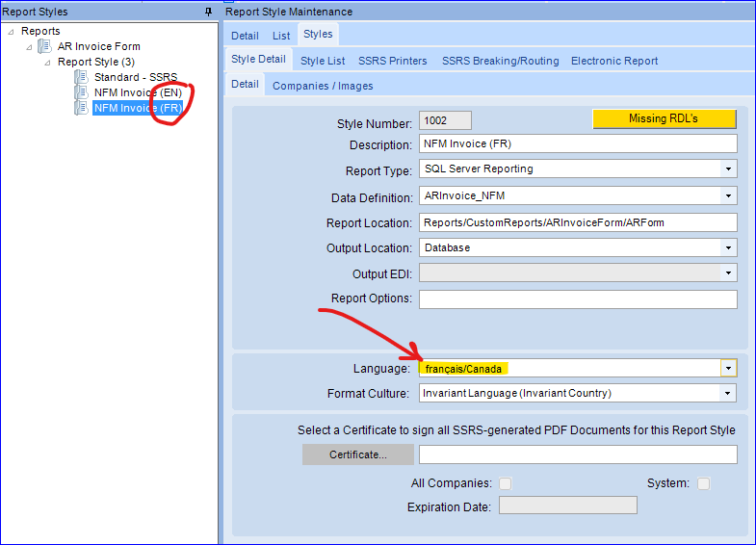Collapse the AR Invoice Form node
Viewport: 756px width, 545px height.
tap(30, 47)
